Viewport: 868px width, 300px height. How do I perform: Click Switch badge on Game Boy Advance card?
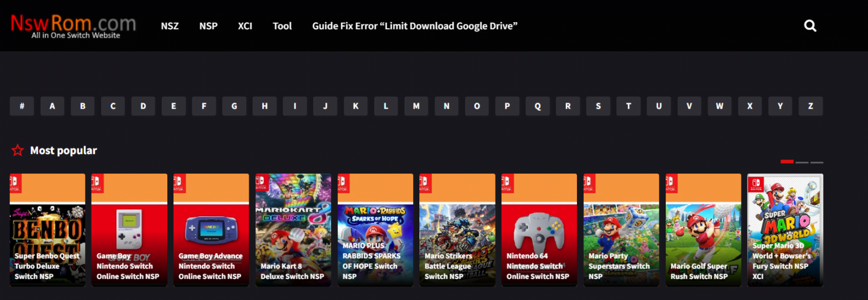click(180, 183)
